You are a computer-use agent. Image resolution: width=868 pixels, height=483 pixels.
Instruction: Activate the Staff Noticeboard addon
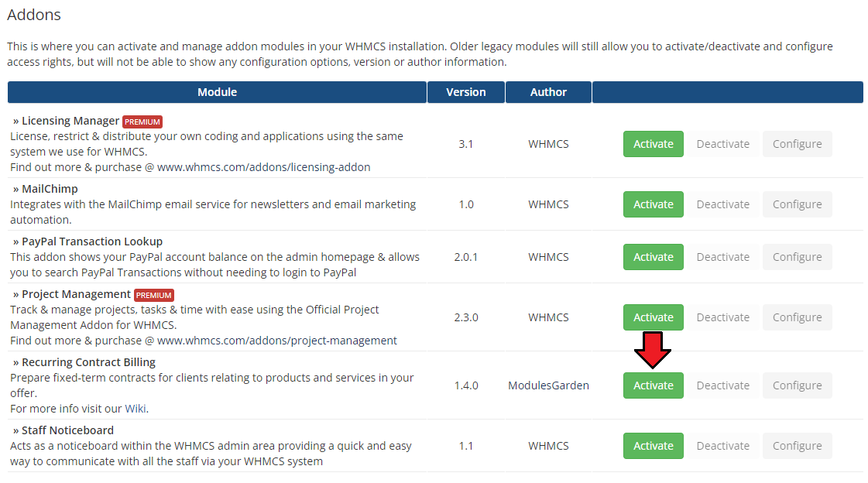point(654,445)
